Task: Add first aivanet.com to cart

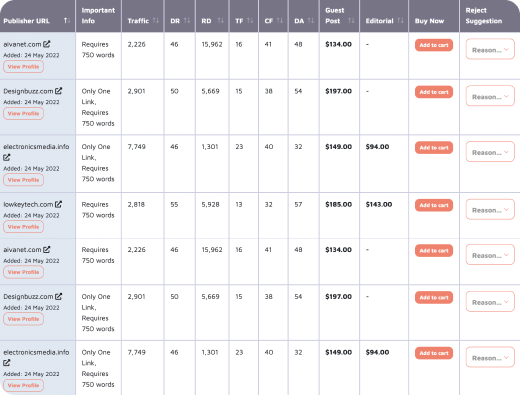Action: click(x=434, y=45)
